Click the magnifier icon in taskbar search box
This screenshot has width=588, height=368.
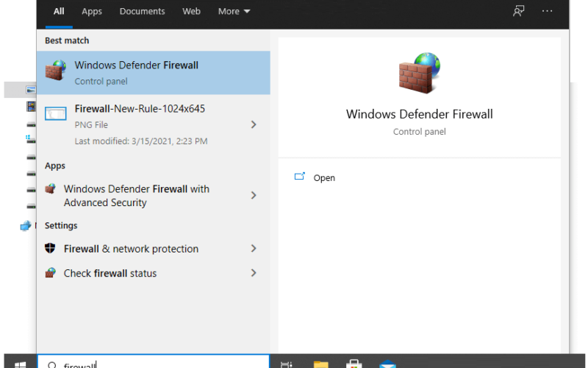[x=52, y=364]
